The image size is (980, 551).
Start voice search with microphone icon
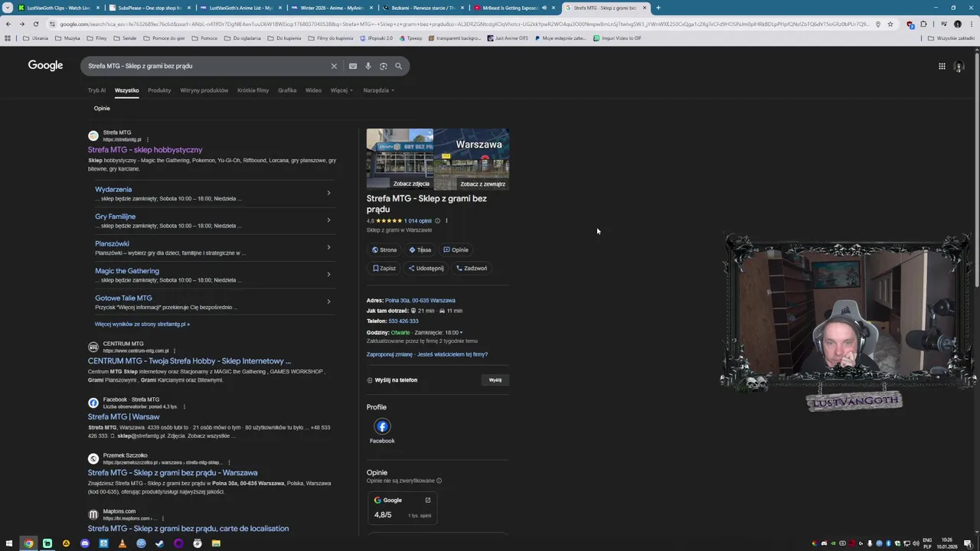click(368, 66)
